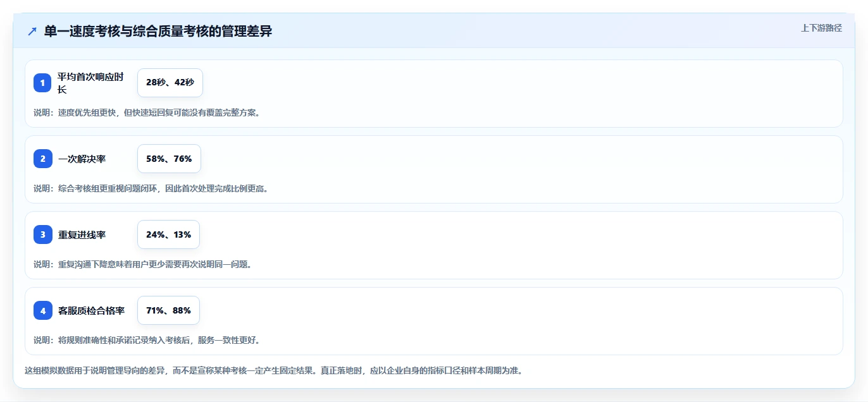Click the number 2 badge for 一次解决率
The height and width of the screenshot is (402, 868).
click(43, 159)
